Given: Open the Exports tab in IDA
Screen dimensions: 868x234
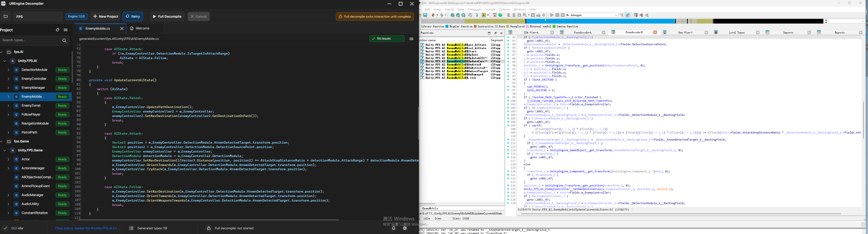Looking at the screenshot, I should coord(839,32).
